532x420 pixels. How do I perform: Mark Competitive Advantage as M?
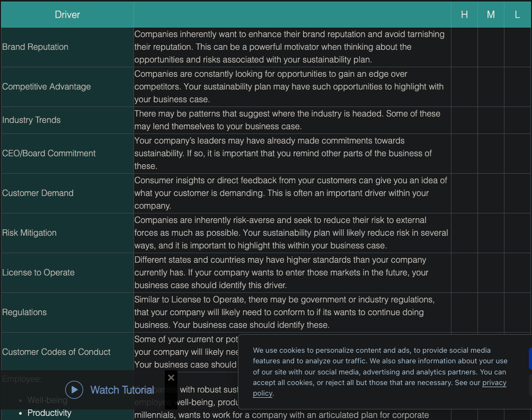point(491,87)
